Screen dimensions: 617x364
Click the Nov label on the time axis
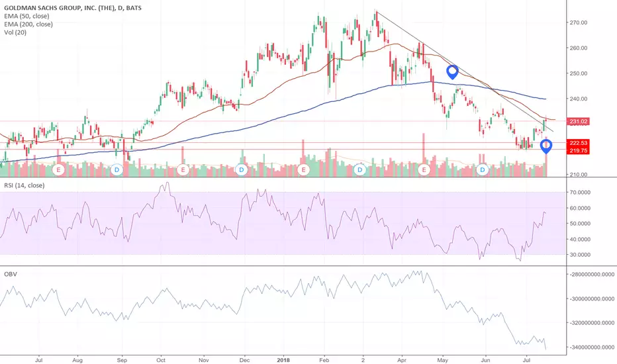click(x=203, y=360)
